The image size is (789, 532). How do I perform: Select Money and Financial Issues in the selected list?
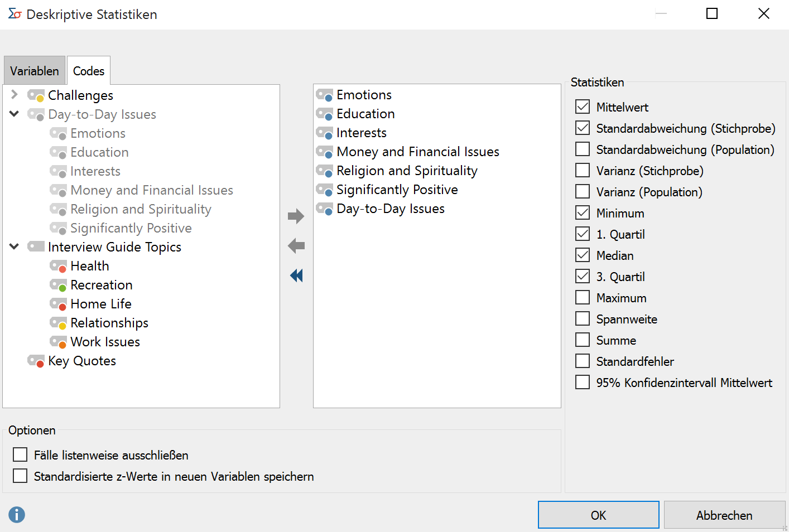(x=418, y=152)
